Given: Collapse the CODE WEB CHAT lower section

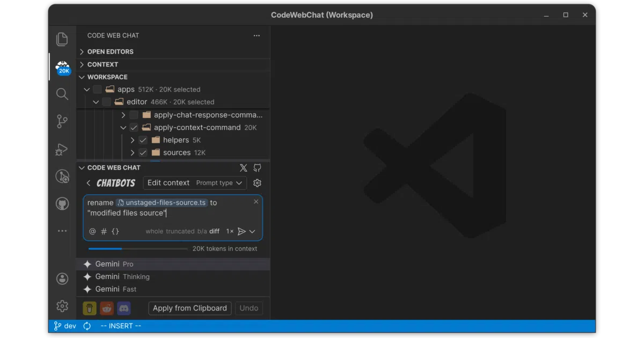Looking at the screenshot, I should pyautogui.click(x=82, y=168).
